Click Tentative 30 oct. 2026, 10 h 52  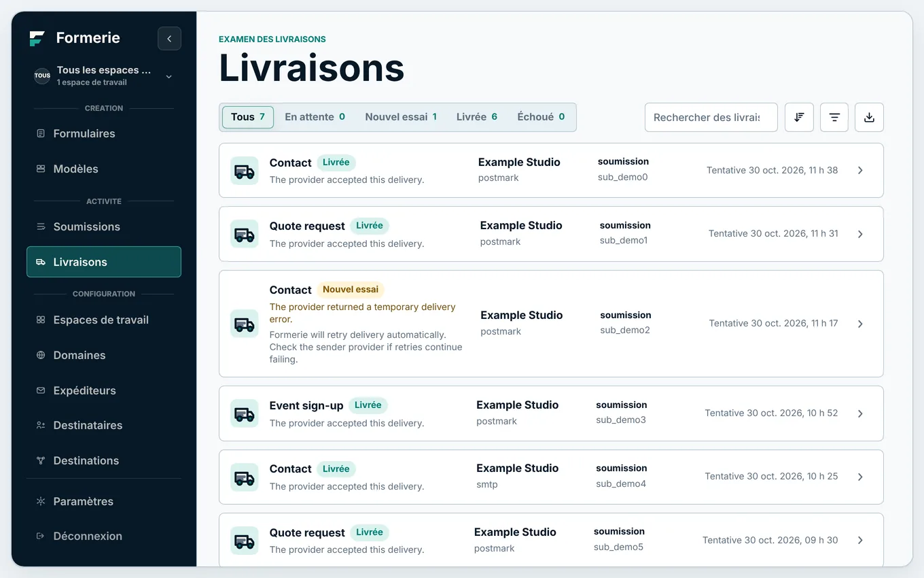pos(771,413)
